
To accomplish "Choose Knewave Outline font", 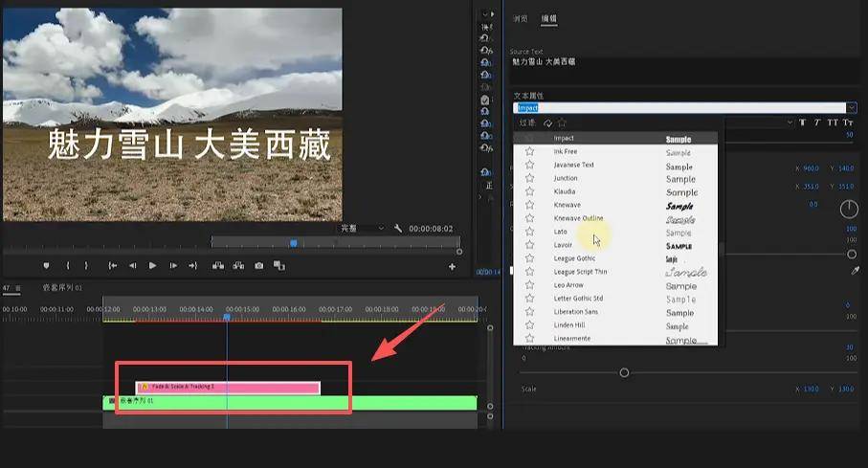I will click(615, 218).
